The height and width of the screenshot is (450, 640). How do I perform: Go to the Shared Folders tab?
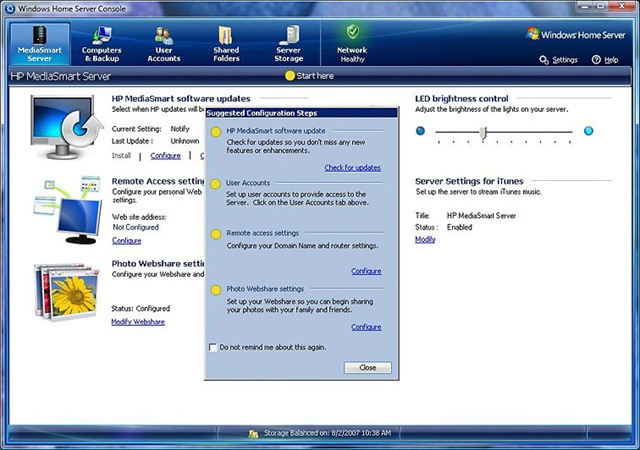(226, 44)
